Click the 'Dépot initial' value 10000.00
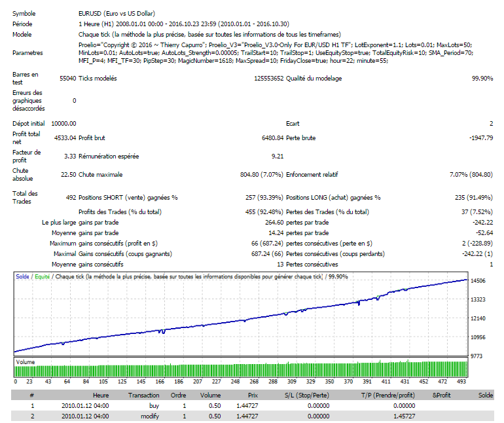This screenshot has width=504, height=423. point(63,123)
